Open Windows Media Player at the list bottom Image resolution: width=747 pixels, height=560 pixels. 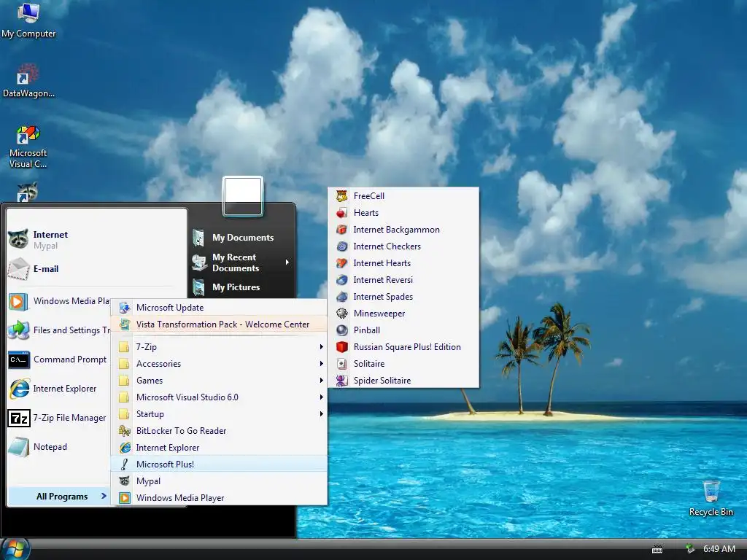[x=219, y=497]
